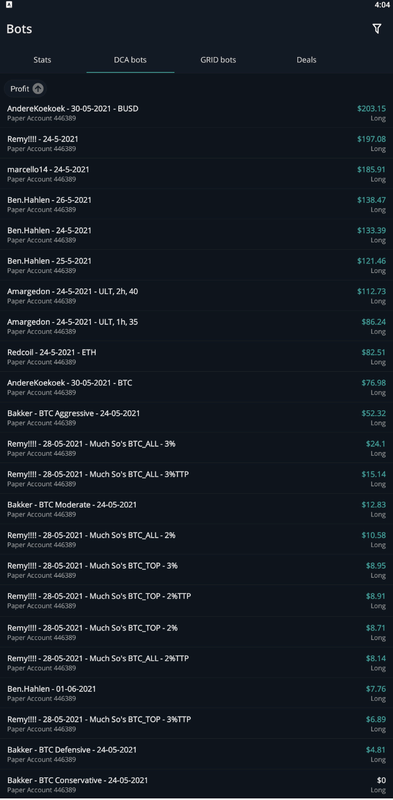Open Amargedon ULT, 2h, 40 bot

tap(196, 295)
